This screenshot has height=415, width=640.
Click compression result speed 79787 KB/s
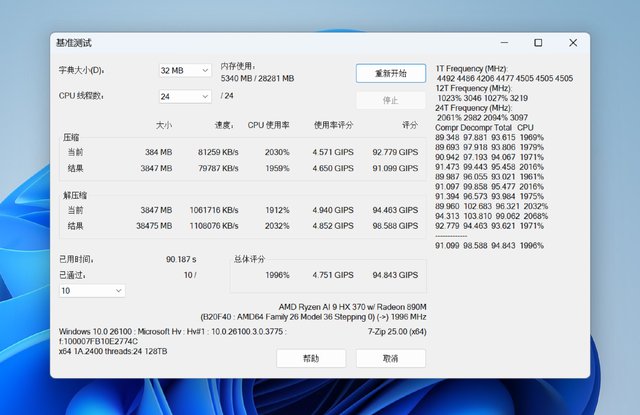pos(218,168)
